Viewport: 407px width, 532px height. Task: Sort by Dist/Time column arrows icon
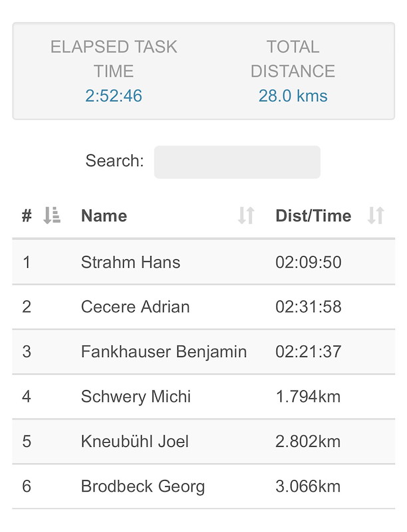click(376, 215)
